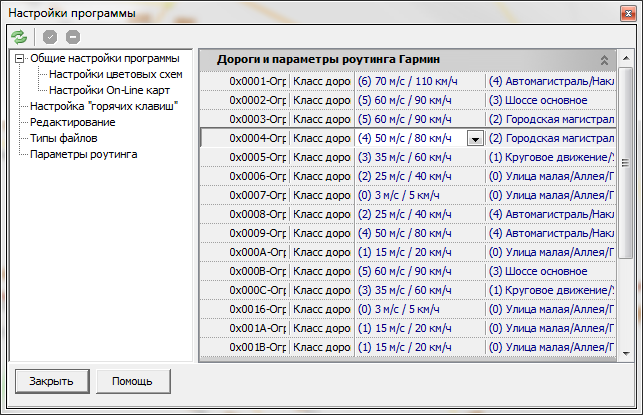Collapse the 'Общие настройки программы' tree node
643x415 pixels.
[x=20, y=59]
